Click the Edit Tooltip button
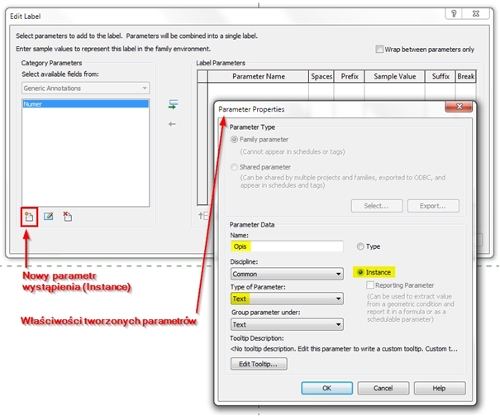The width and height of the screenshot is (500, 416). (259, 364)
